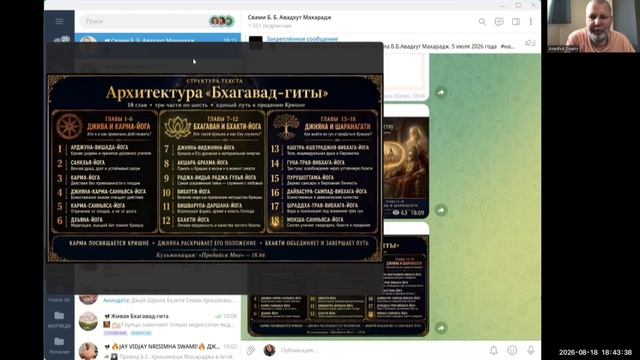Attach a file with the paperclip
The height and width of the screenshot is (360, 640).
[x=251, y=350]
